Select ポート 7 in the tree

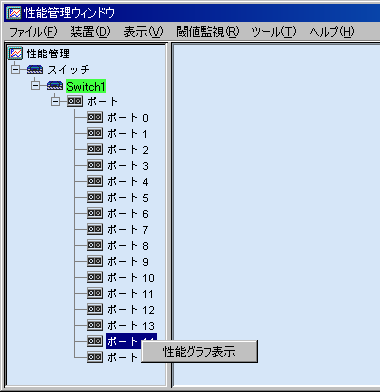coord(128,230)
